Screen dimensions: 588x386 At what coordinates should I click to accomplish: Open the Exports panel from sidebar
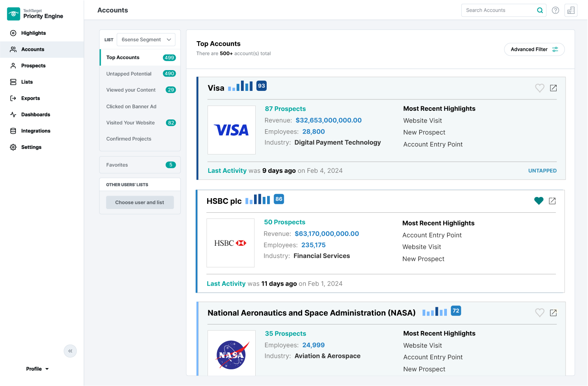coord(30,98)
